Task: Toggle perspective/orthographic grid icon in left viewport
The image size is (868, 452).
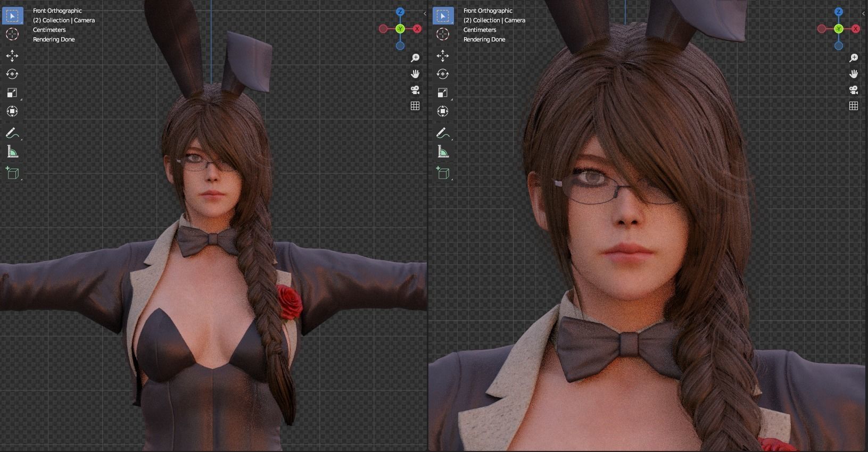Action: click(x=415, y=106)
